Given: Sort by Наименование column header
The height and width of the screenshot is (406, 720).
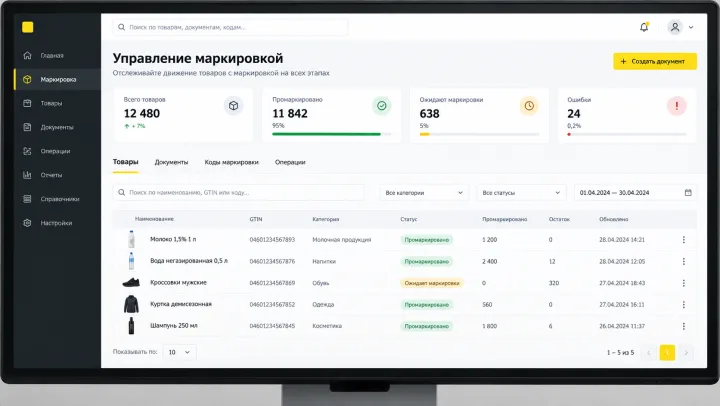Looking at the screenshot, I should [154, 219].
